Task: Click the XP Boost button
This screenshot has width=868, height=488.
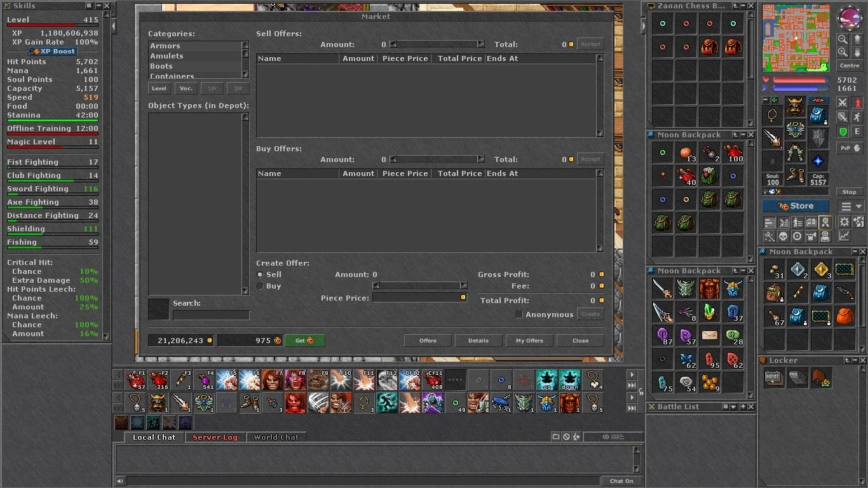Action: (x=53, y=51)
